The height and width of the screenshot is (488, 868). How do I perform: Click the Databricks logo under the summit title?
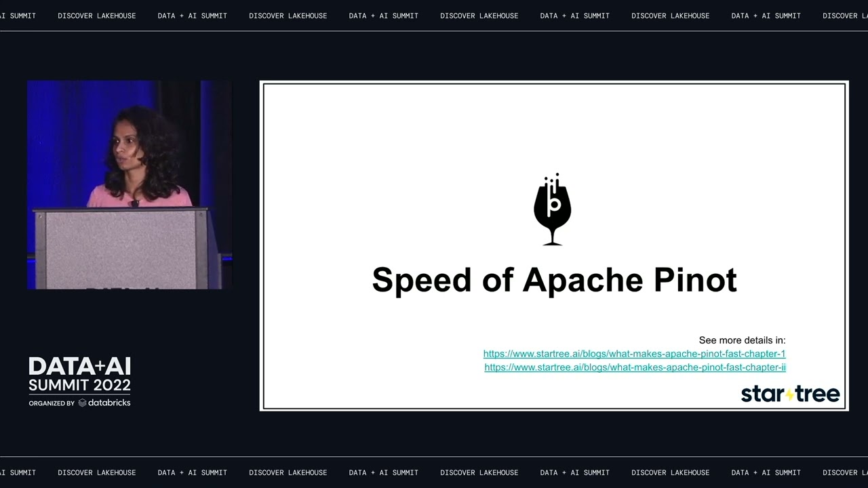pyautogui.click(x=104, y=403)
